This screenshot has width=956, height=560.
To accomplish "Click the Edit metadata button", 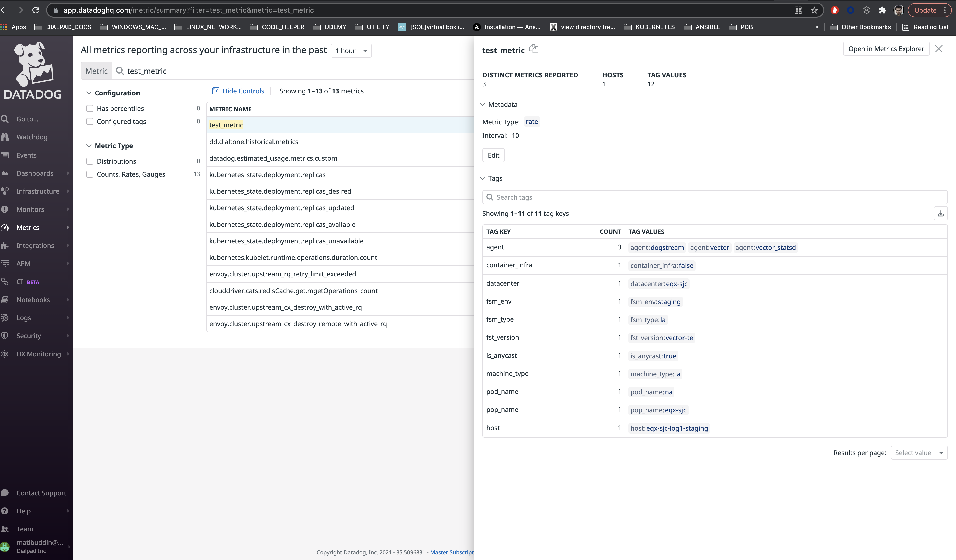I will (493, 155).
